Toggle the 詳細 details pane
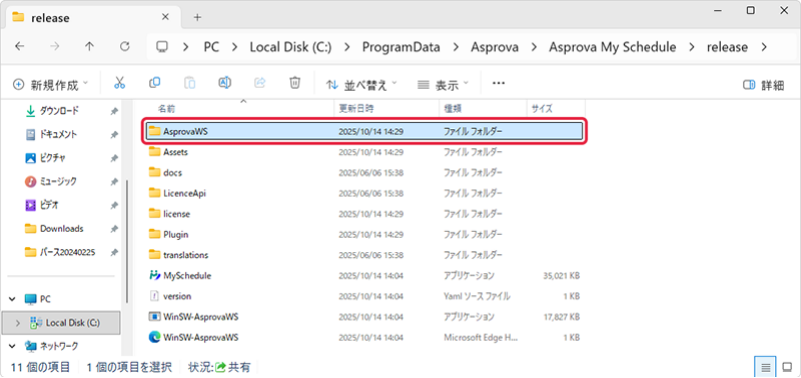The image size is (801, 378). pyautogui.click(x=763, y=85)
